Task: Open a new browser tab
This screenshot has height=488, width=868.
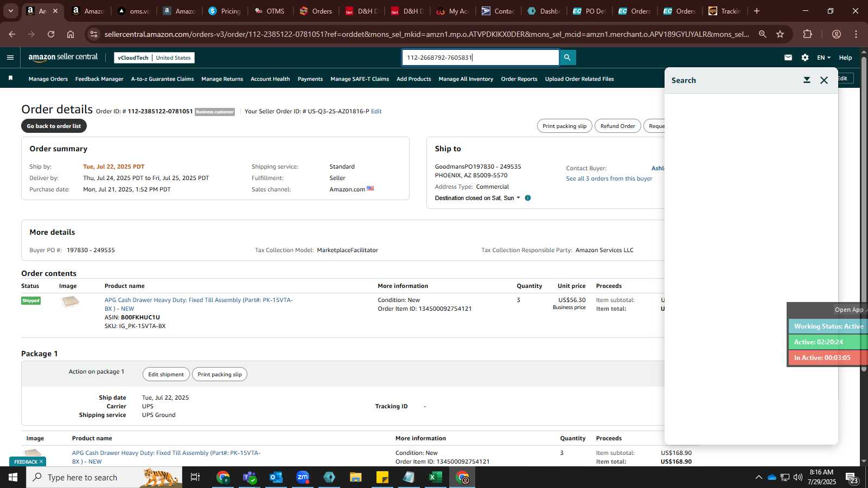Action: (x=757, y=11)
